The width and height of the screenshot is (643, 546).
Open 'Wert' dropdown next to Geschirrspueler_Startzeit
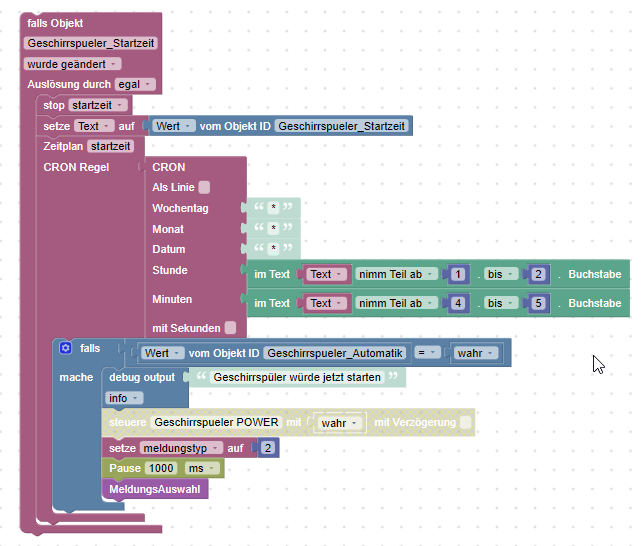[x=174, y=126]
